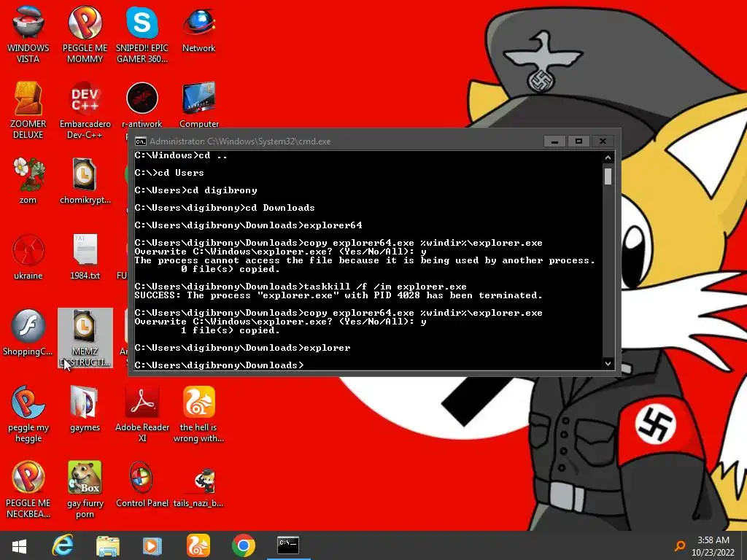This screenshot has height=560, width=747.
Task: Open the 1984.txt text file icon
Action: 85,257
